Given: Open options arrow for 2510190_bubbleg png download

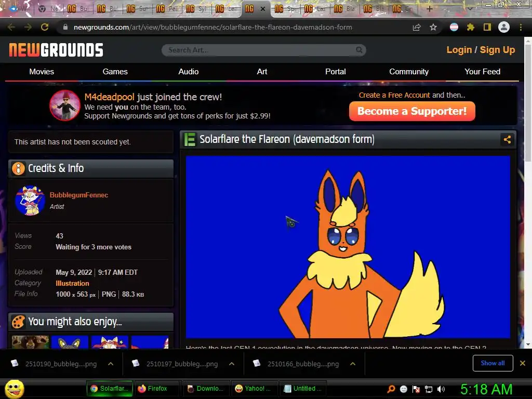Looking at the screenshot, I should pos(111,364).
